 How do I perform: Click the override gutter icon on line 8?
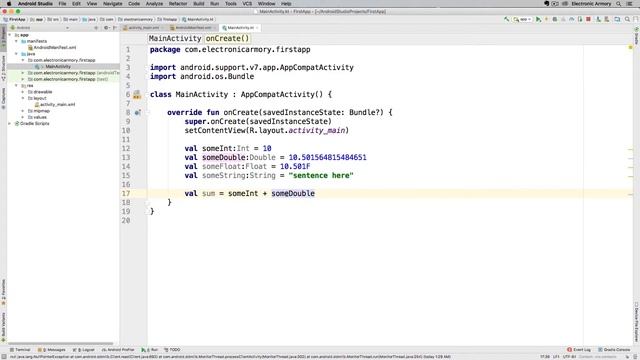tap(138, 113)
